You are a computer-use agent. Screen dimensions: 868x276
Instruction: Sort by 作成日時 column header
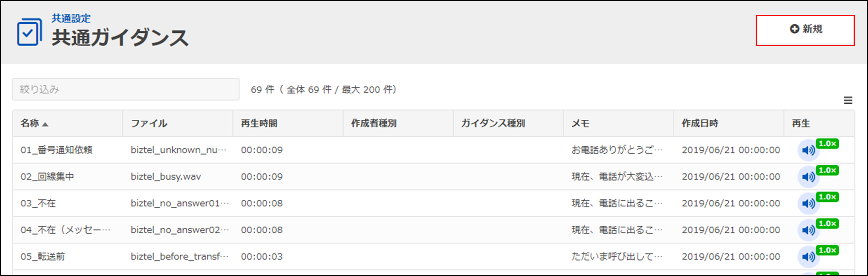[x=700, y=123]
